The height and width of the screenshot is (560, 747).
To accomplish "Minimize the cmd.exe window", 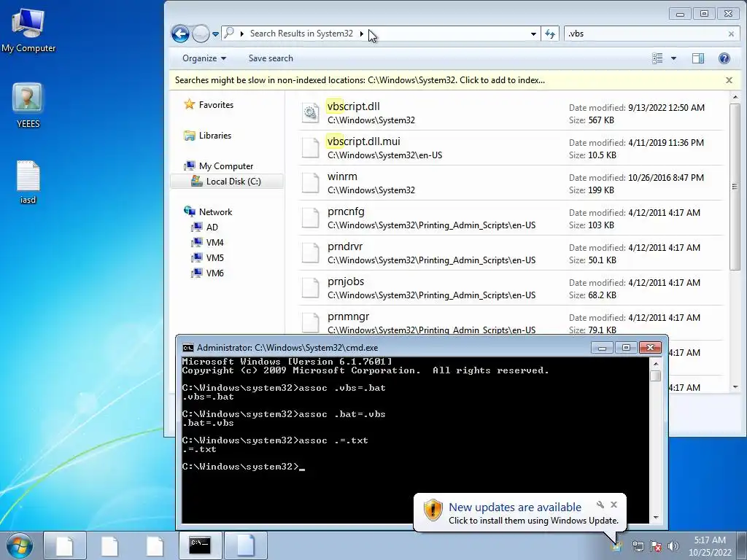I will pos(602,348).
